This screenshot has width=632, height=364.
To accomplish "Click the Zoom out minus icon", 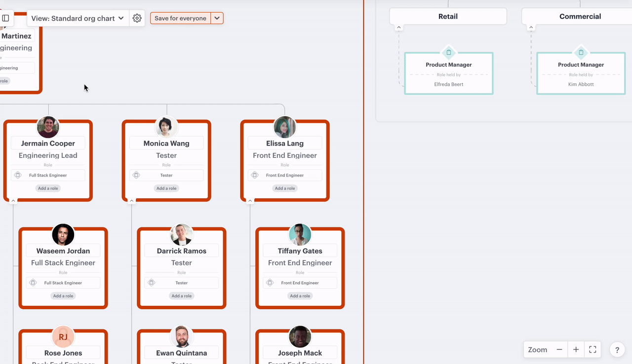I will point(559,349).
